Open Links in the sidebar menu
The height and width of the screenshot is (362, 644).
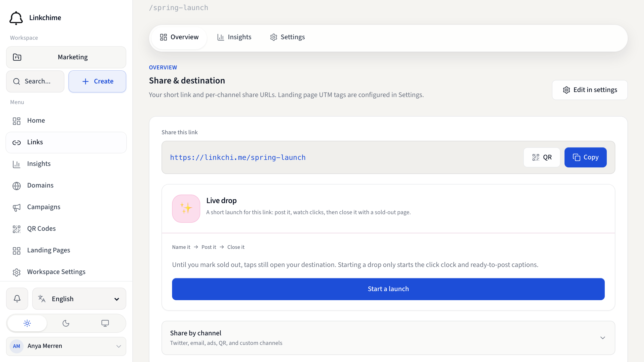click(66, 142)
